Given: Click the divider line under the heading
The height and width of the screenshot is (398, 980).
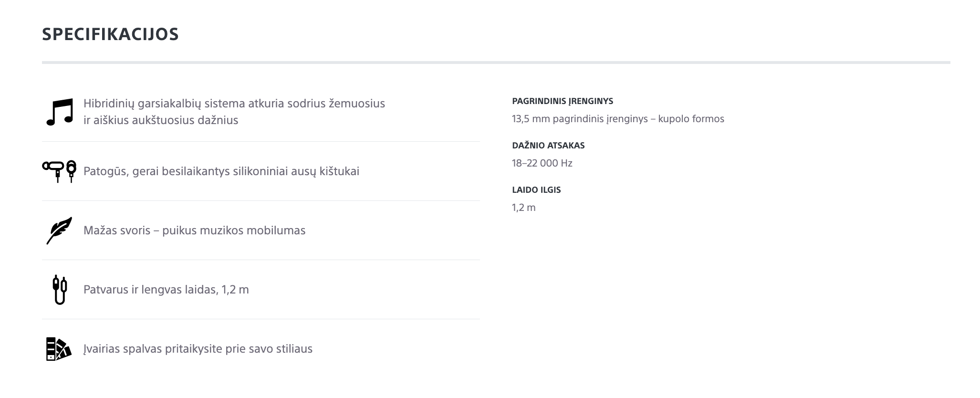Looking at the screenshot, I should click(x=496, y=63).
